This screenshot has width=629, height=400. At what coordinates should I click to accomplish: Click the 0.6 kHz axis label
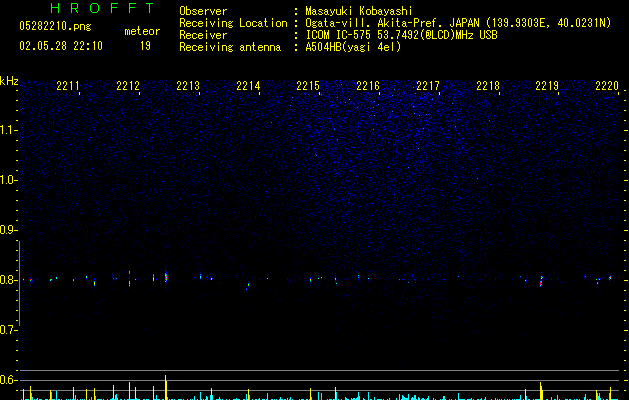pyautogui.click(x=8, y=380)
